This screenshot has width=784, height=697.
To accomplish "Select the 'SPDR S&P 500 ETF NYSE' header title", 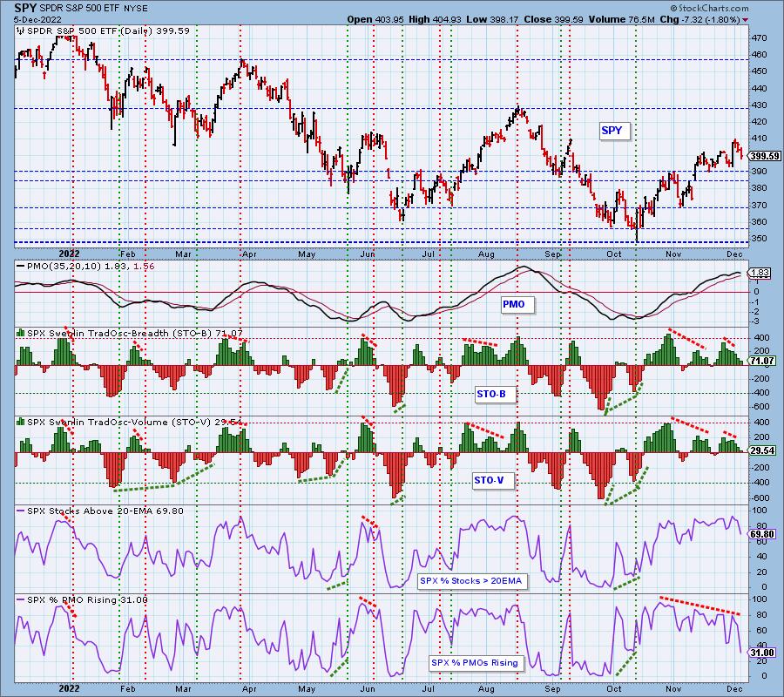I will pos(93,9).
